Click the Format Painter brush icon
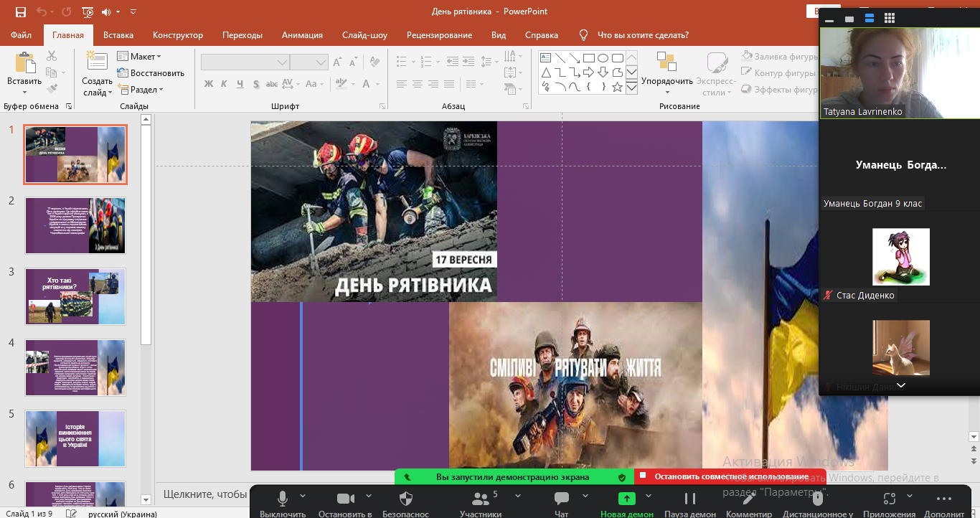 [x=52, y=89]
